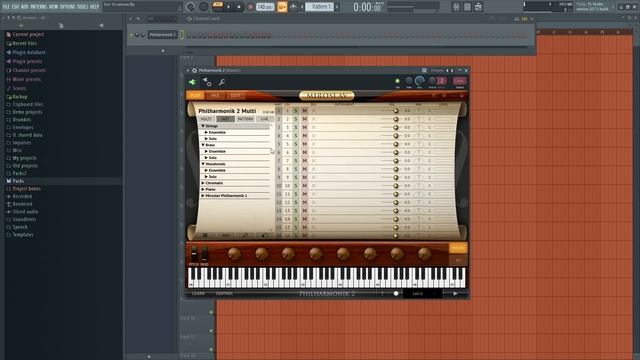Expand the Piano category
The height and width of the screenshot is (360, 640).
pos(203,189)
